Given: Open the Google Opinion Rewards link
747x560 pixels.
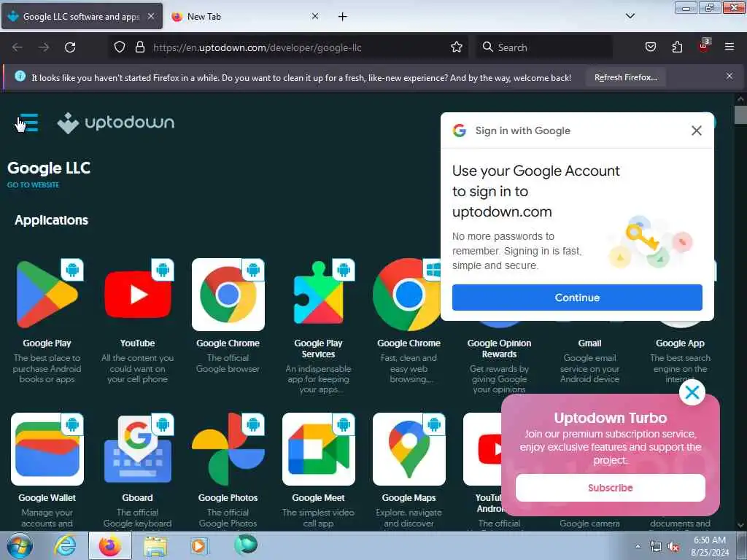Looking at the screenshot, I should pyautogui.click(x=499, y=349).
